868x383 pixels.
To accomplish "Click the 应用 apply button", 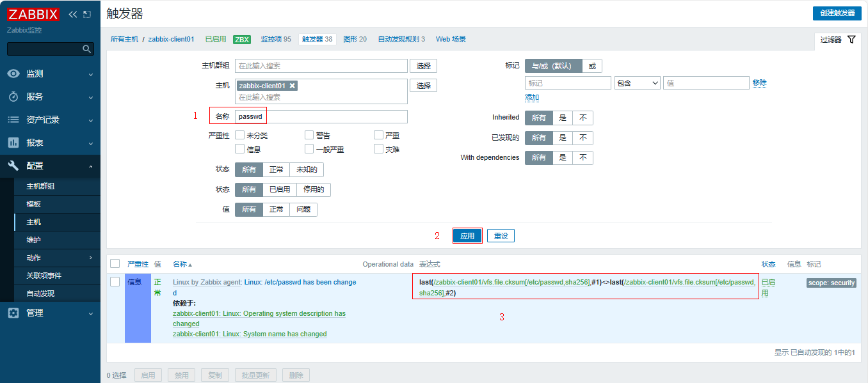I will (x=467, y=236).
